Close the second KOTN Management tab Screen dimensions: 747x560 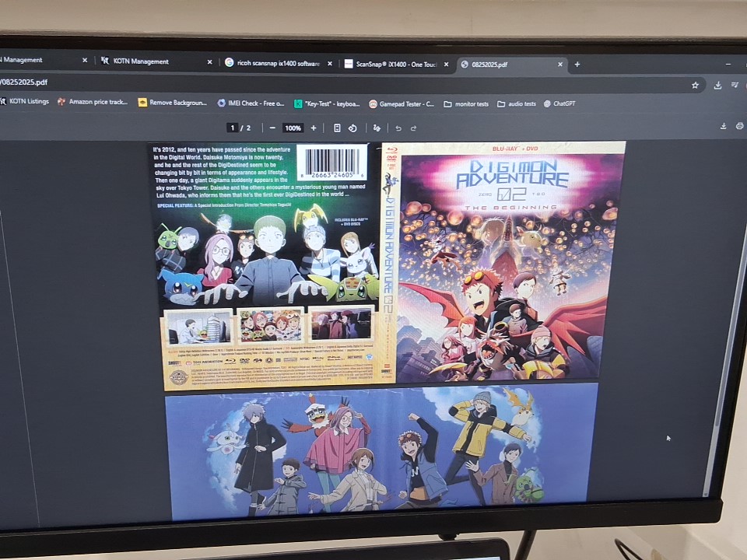209,62
